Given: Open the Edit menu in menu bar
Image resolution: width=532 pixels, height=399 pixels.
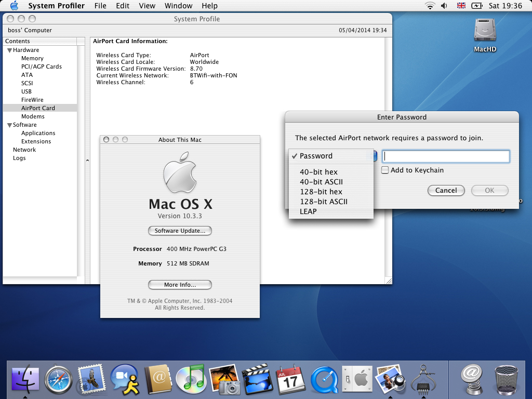Looking at the screenshot, I should pyautogui.click(x=123, y=6).
